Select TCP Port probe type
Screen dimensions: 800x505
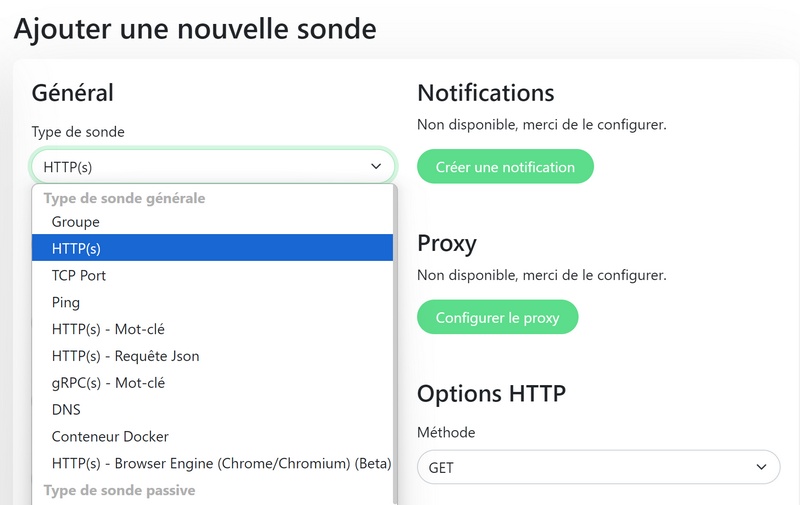coord(79,275)
